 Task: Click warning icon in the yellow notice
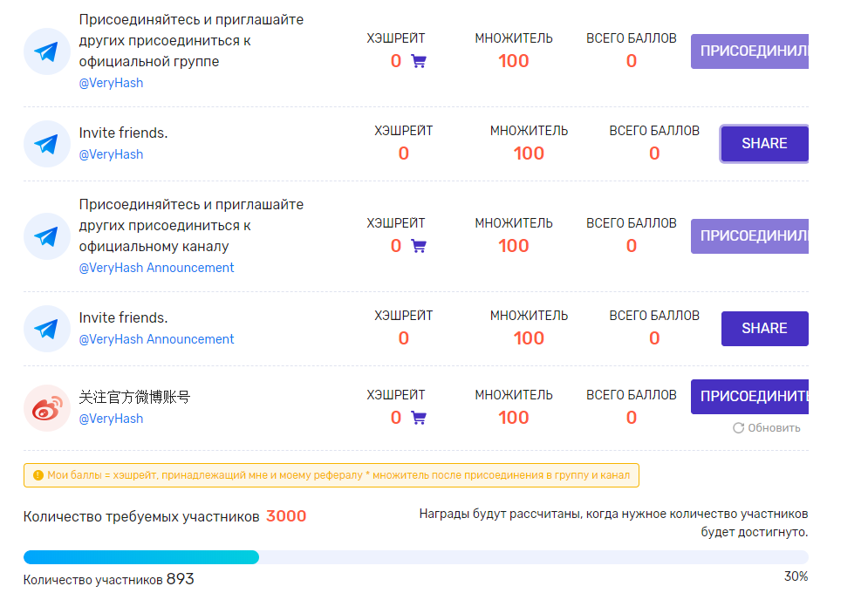tap(38, 475)
